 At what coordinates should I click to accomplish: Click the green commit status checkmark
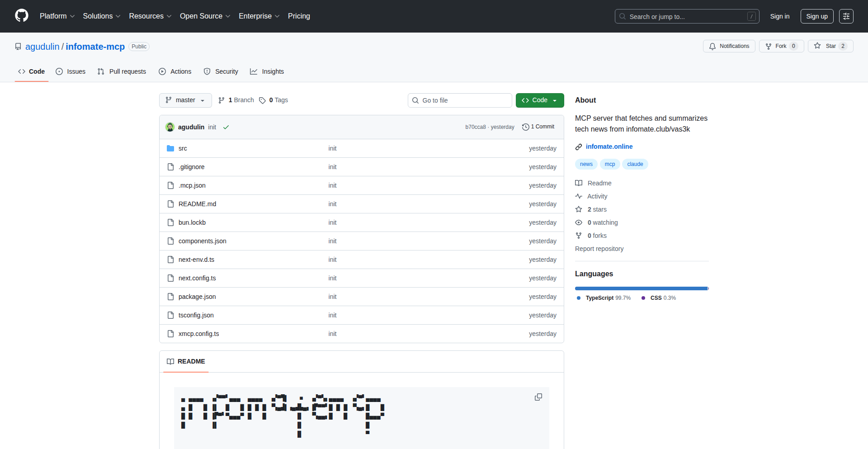point(226,128)
